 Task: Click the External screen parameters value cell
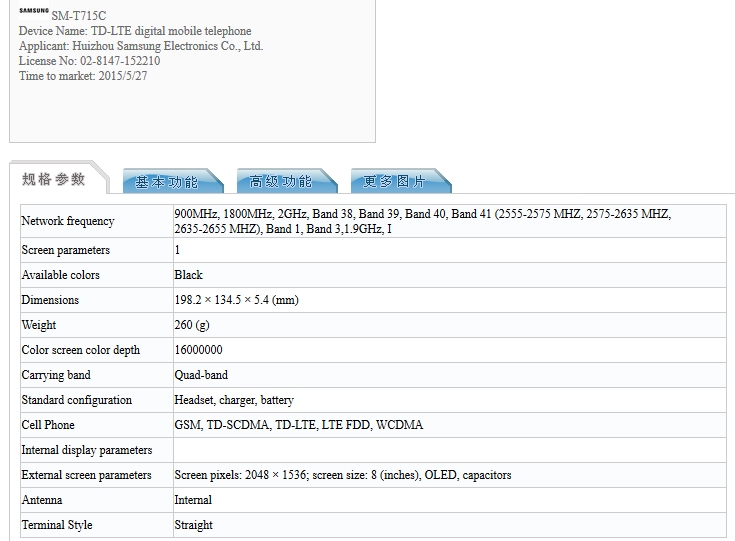coord(342,475)
